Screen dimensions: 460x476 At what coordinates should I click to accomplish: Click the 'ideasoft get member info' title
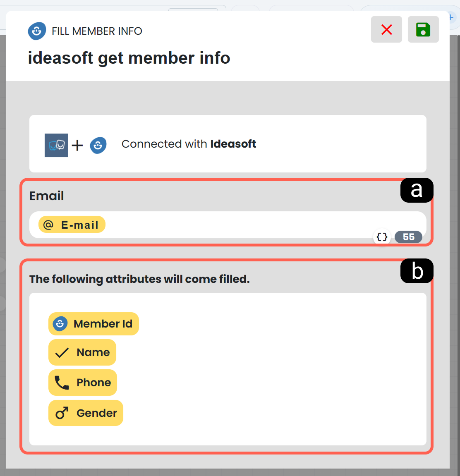[x=129, y=57]
